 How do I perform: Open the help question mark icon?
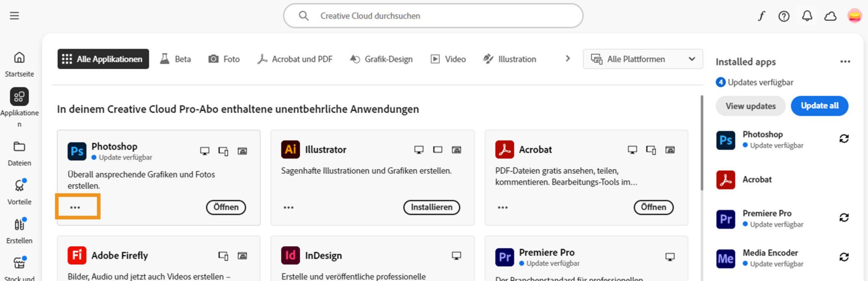[x=784, y=16]
